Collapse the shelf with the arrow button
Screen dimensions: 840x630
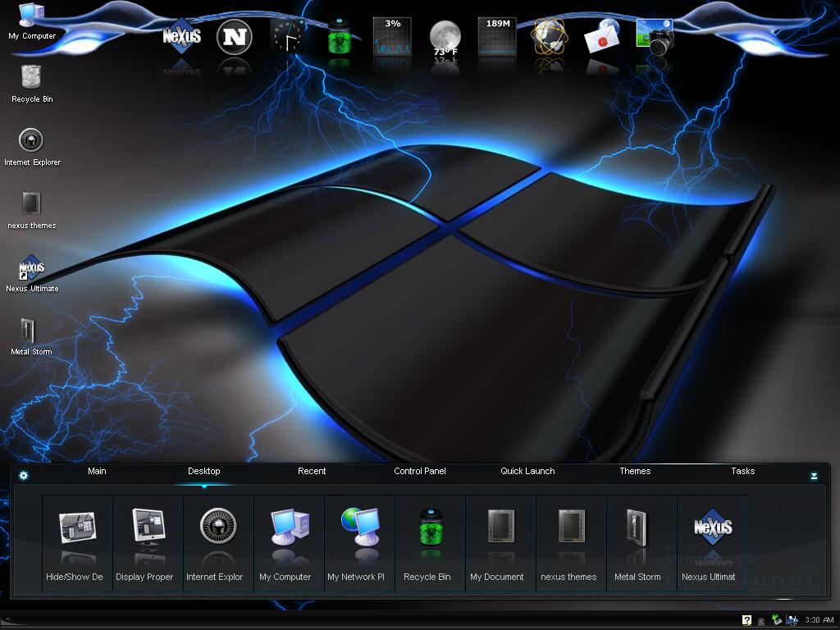click(x=814, y=476)
